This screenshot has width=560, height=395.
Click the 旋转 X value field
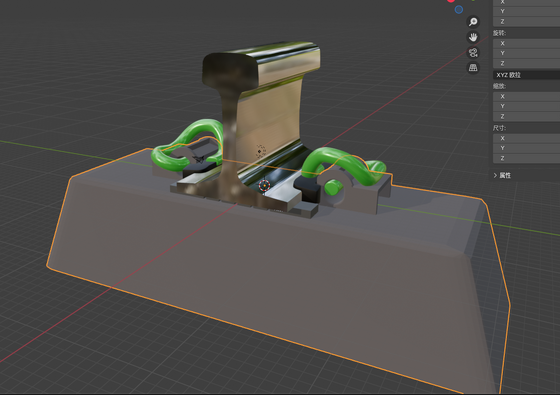pos(526,43)
